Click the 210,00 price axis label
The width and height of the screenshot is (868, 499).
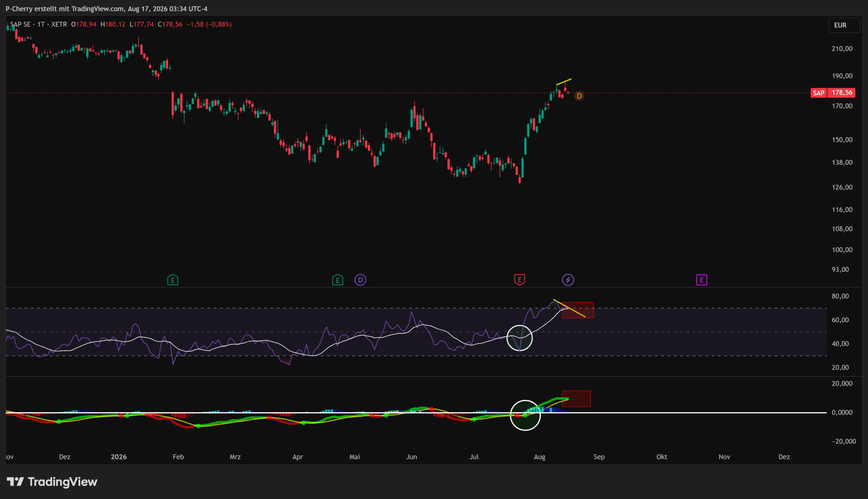point(842,49)
